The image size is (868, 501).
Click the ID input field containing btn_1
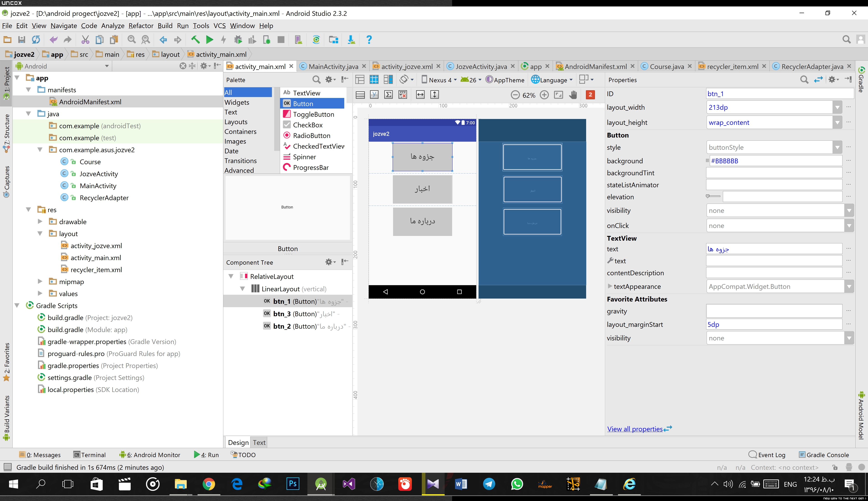click(x=780, y=94)
